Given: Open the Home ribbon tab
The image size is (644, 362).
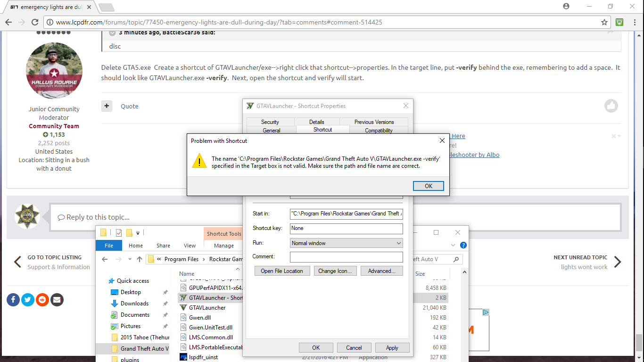Looking at the screenshot, I should coord(136,245).
